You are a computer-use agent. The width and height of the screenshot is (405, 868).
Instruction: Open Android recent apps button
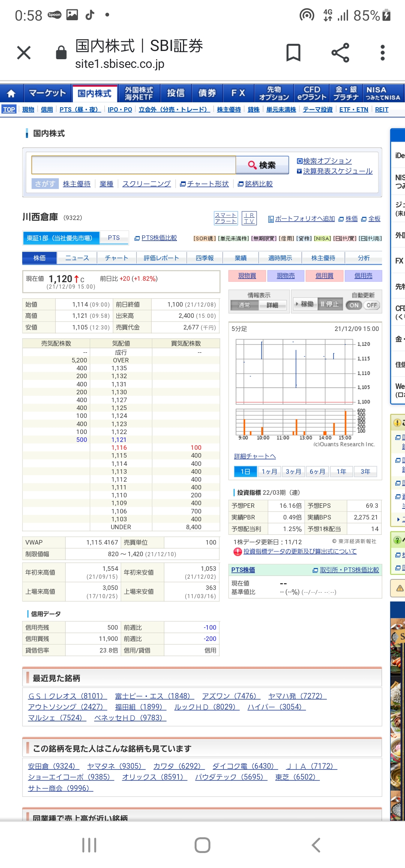(89, 845)
